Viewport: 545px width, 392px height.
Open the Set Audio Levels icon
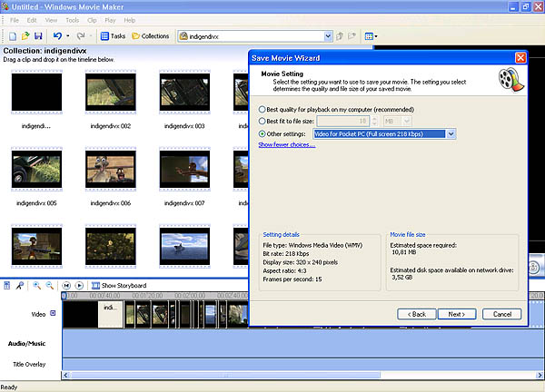pos(7,285)
